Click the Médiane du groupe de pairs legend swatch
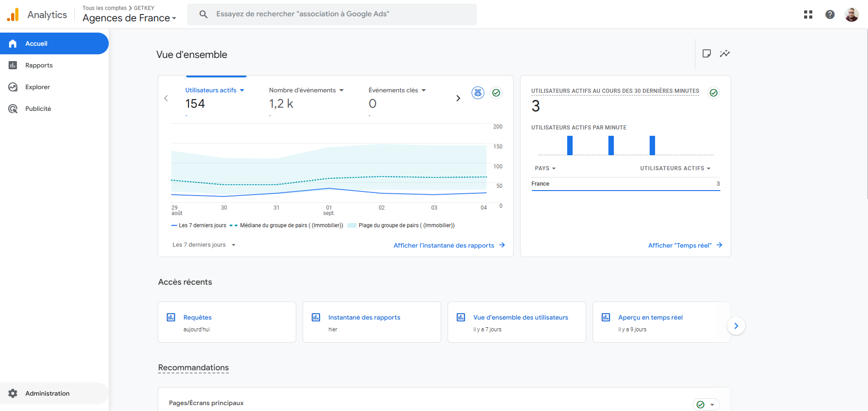Viewport: 868px width, 411px height. (233, 225)
